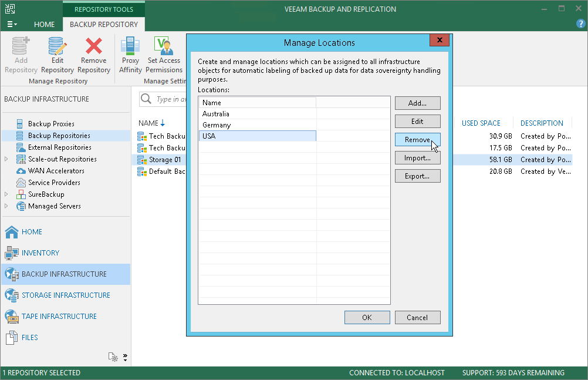Click the Default Backup repository icon
Viewport: 588px width, 380px height.
pos(142,171)
